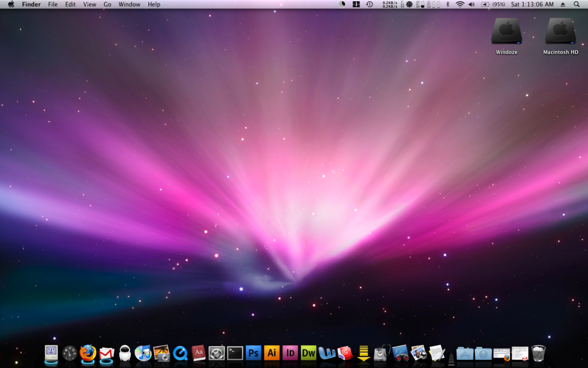The image size is (588, 368).
Task: Open Dictionary from the Dock
Action: click(198, 354)
